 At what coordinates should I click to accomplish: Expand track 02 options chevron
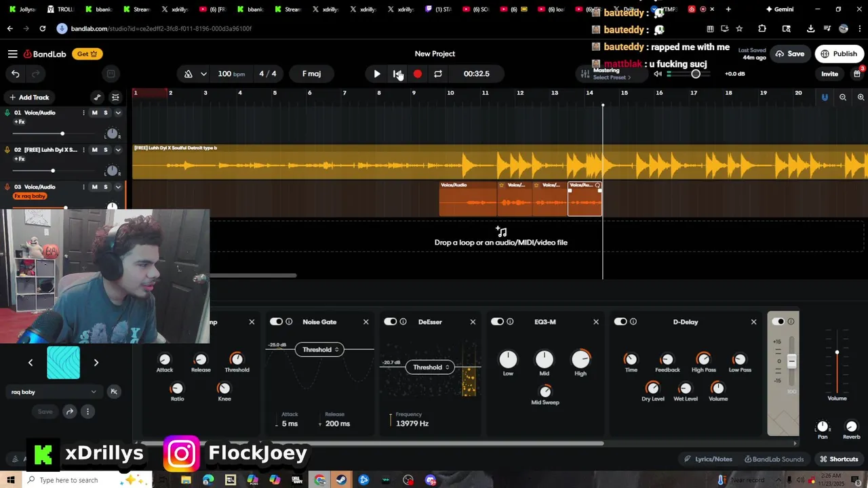pyautogui.click(x=118, y=150)
